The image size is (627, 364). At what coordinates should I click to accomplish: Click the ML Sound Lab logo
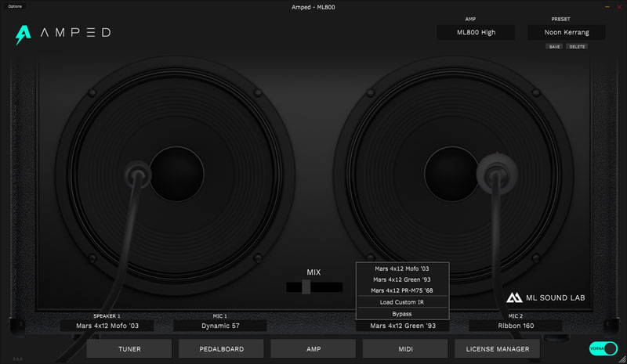(x=545, y=297)
